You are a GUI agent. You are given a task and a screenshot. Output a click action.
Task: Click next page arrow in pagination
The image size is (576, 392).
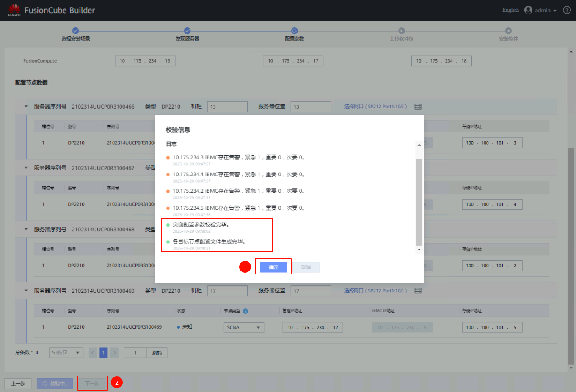114,353
